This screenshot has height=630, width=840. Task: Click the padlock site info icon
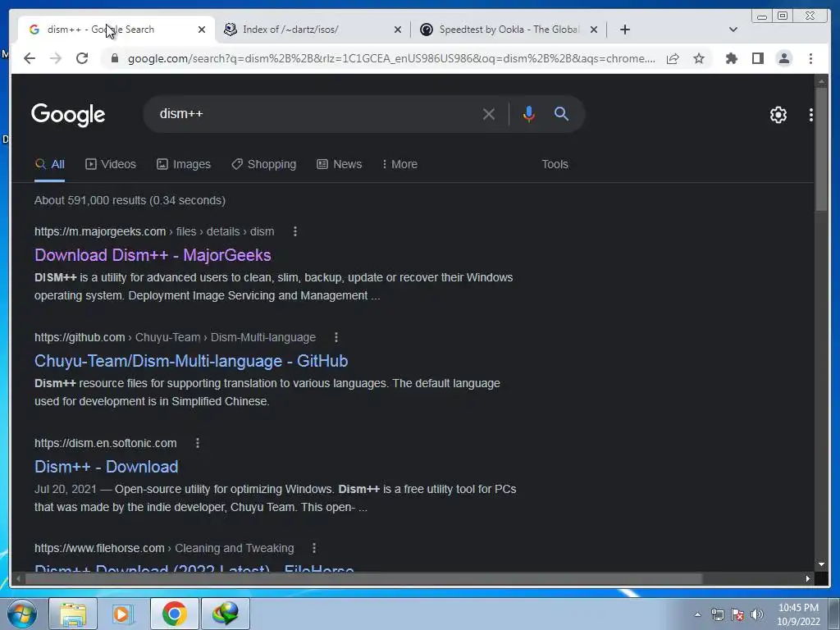(114, 58)
